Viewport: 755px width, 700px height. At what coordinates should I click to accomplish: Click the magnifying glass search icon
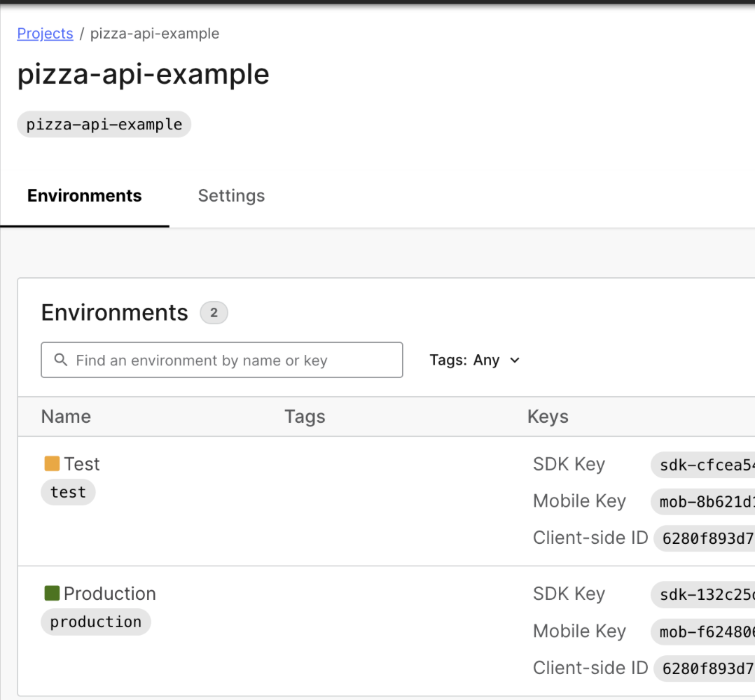pos(60,360)
